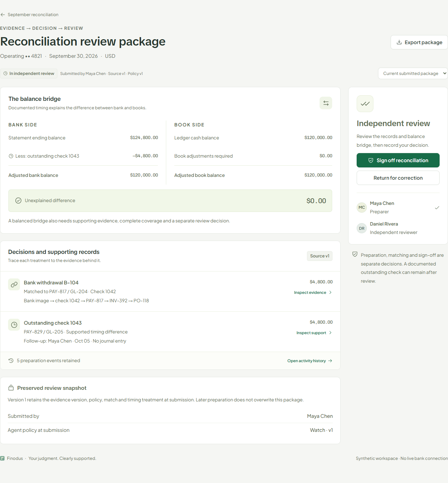Click the back arrow icon at top
Screen dimensions: 448x483
[x=3, y=15]
